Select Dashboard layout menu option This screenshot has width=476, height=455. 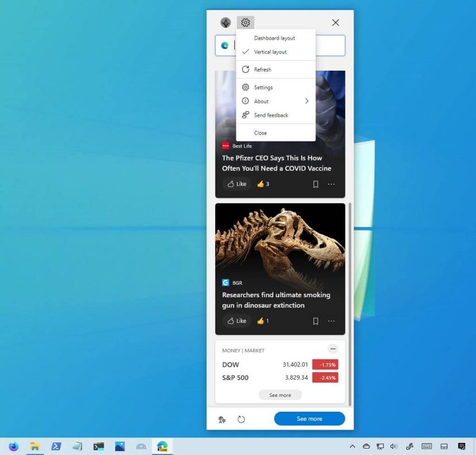(x=276, y=38)
